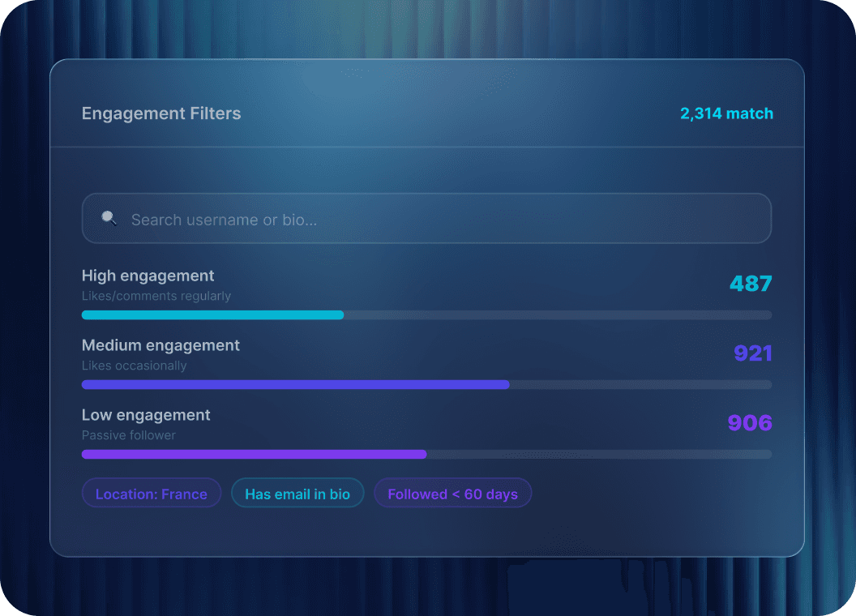Click the 487 high engagement count
856x616 pixels.
click(751, 284)
